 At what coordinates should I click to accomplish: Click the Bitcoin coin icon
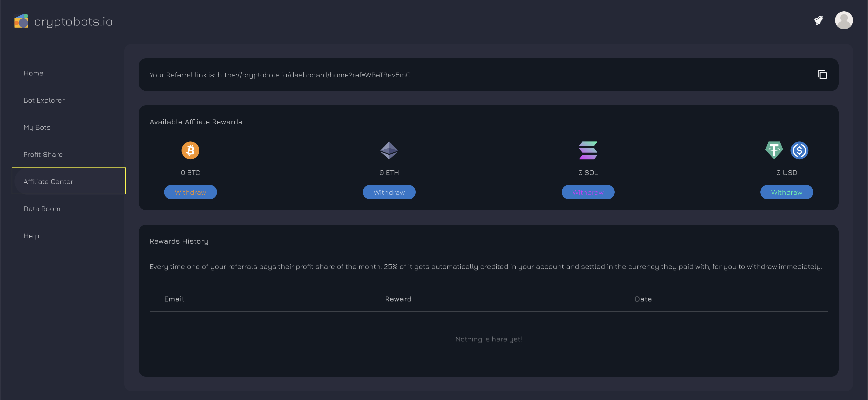(x=190, y=150)
